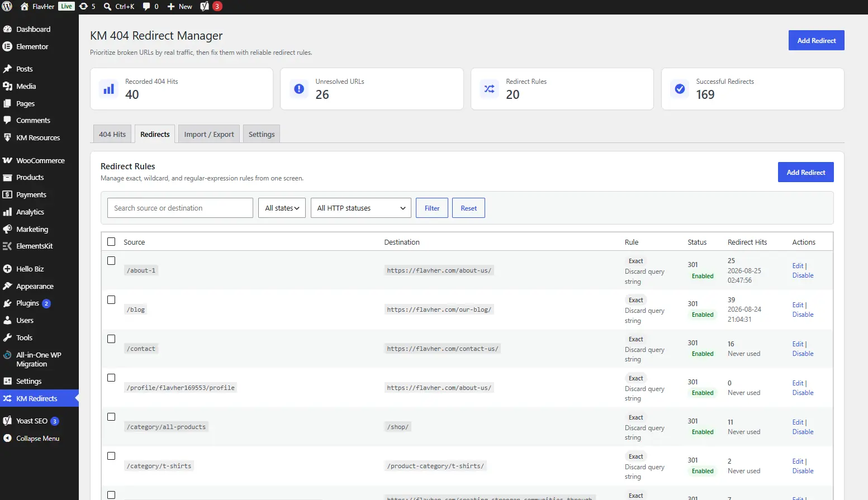Click the Analytics bar chart icon
The height and width of the screenshot is (500, 868).
point(7,212)
